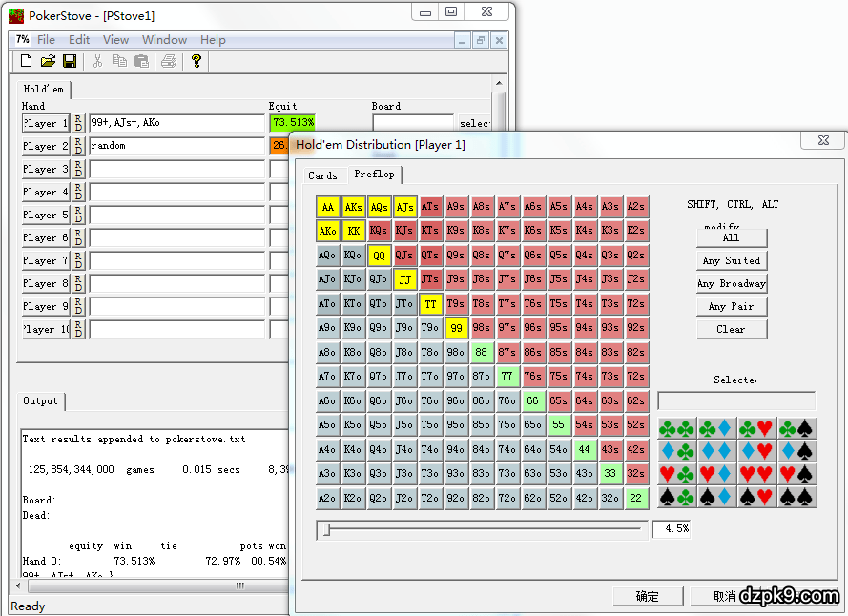
Task: Click the Any Broadway button
Action: coord(731,283)
